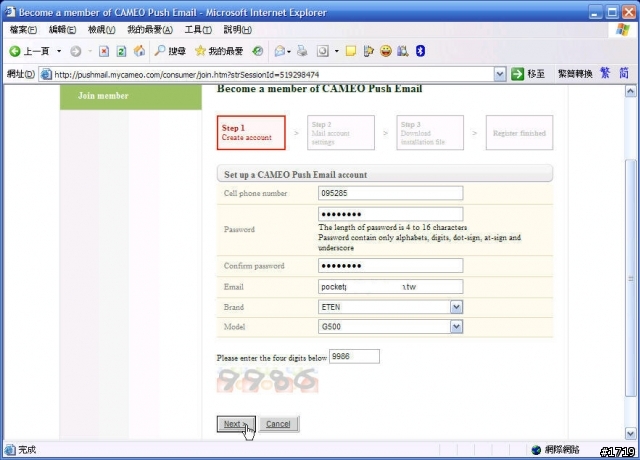The height and width of the screenshot is (460, 640).
Task: Click the Step 1 Create account box
Action: point(251,133)
